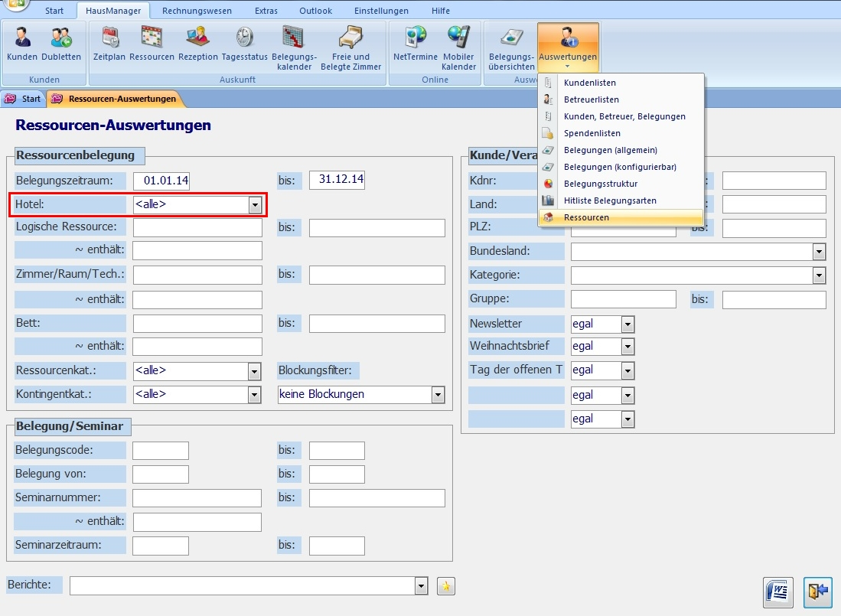Screen dimensions: 841x616
Task: Open the Belegungskalender occupancy calendar
Action: pyautogui.click(x=294, y=47)
